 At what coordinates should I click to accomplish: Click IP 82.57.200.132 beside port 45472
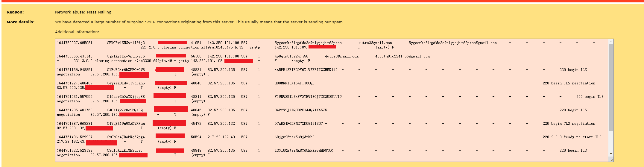pyautogui.click(x=221, y=124)
